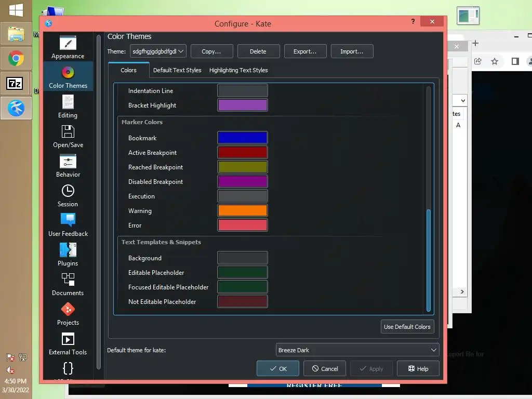
Task: Click the Apply button
Action: (371, 368)
